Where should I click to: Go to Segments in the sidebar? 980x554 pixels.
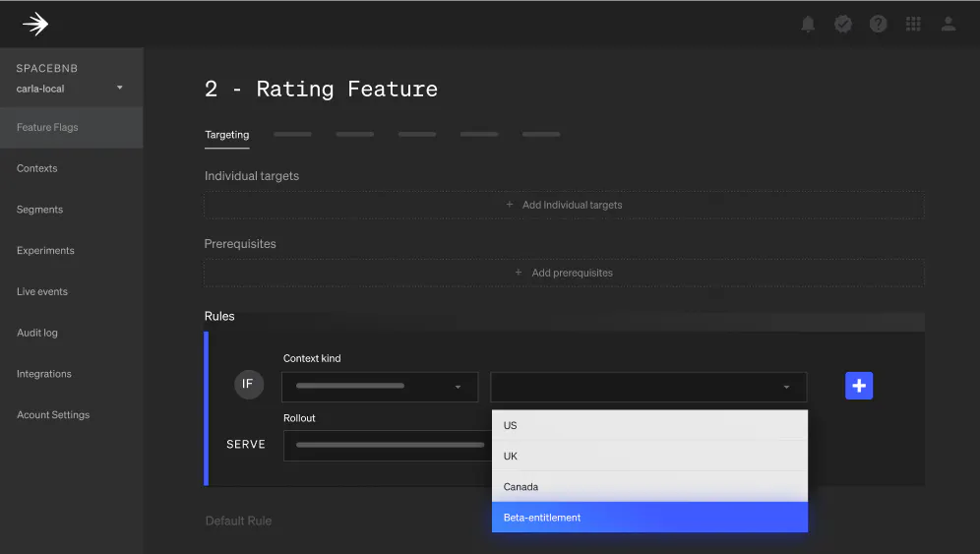[x=39, y=210]
